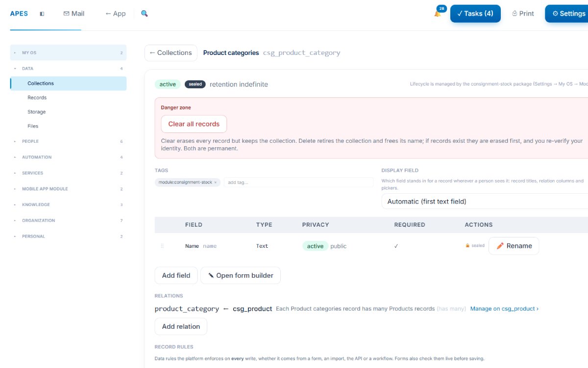Screen dimensions: 588x368
Task: Expand PERSONAL section
Action: click(x=68, y=237)
